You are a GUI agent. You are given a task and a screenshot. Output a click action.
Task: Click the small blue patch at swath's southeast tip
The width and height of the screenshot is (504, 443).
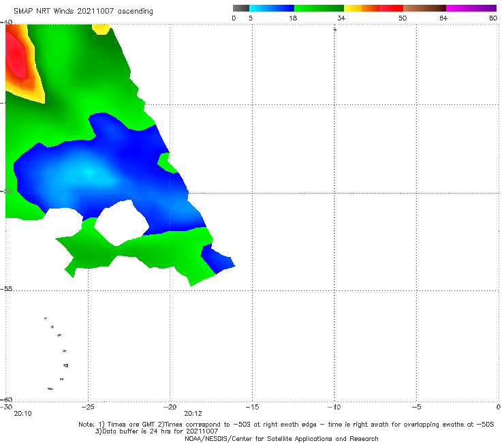(x=217, y=260)
